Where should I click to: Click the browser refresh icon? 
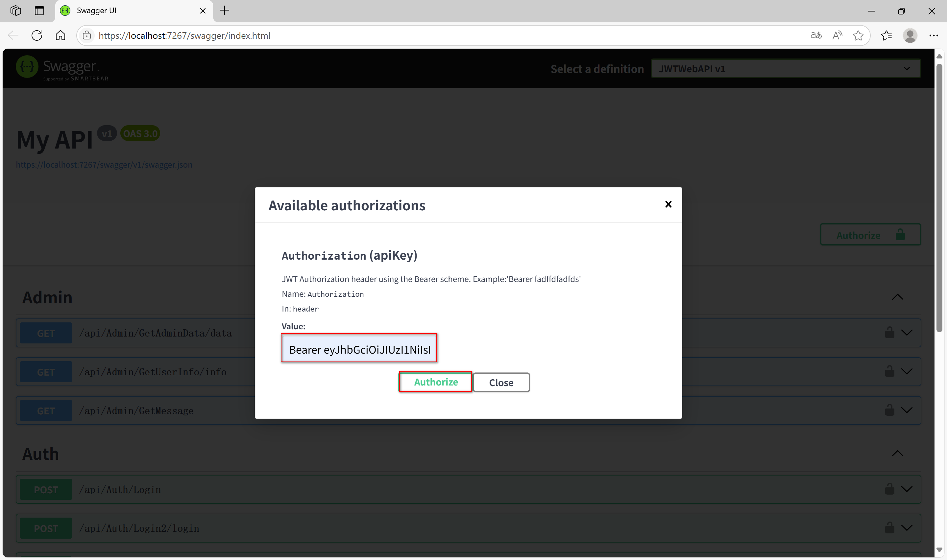pos(36,35)
